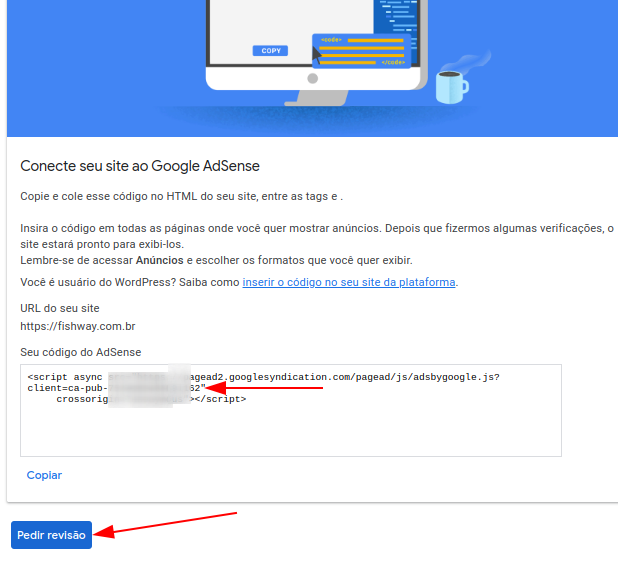Click the 'Você é usuário do WordPress?' text
The image size is (618, 568).
(x=98, y=282)
